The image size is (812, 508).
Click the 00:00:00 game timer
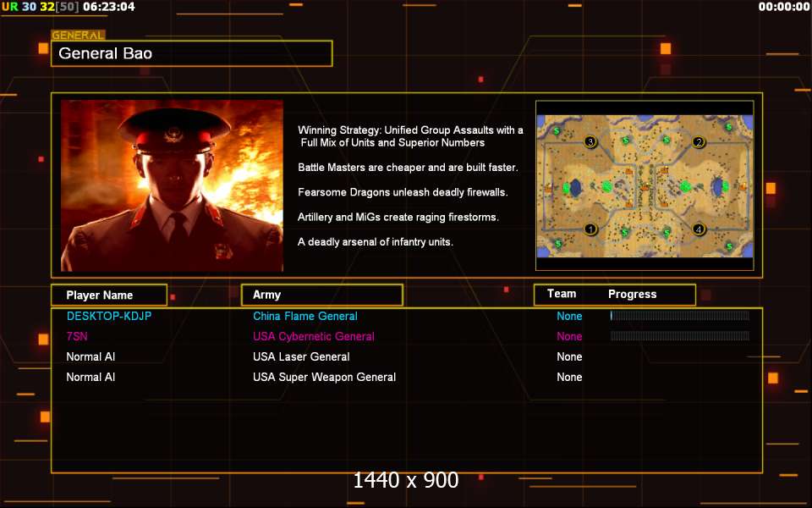click(784, 7)
